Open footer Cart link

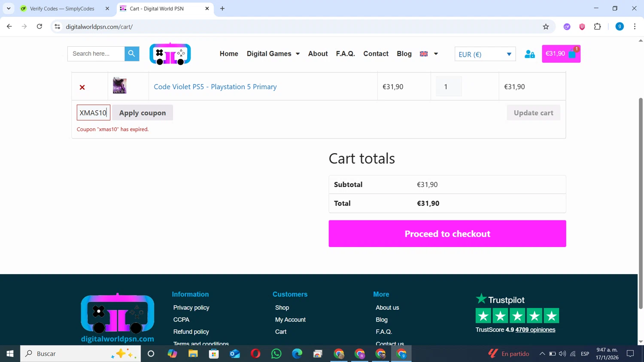[x=281, y=332]
